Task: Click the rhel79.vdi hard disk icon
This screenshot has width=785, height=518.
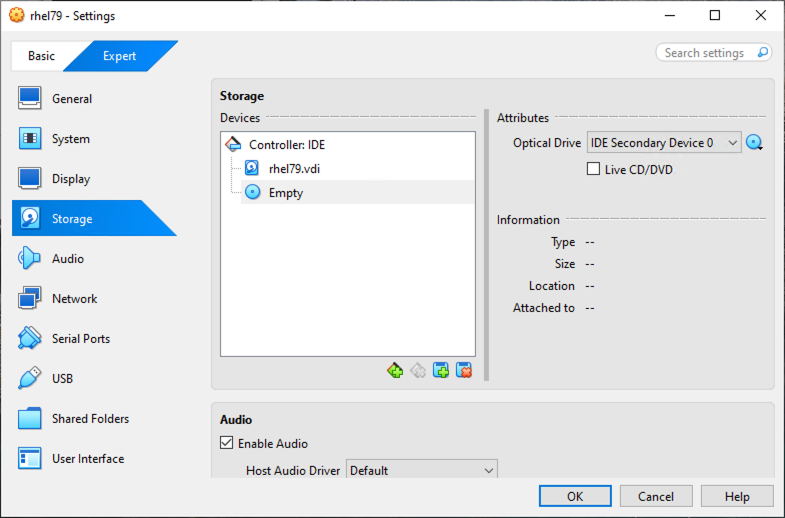Action: coord(252,168)
